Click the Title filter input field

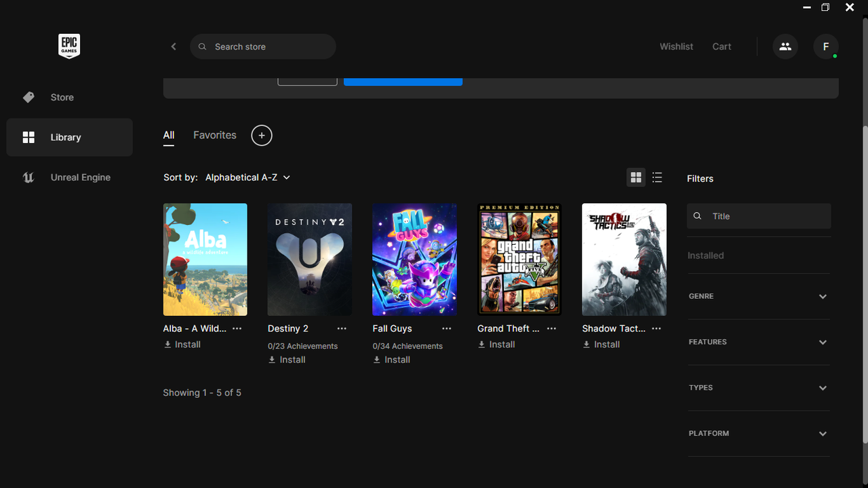point(759,216)
